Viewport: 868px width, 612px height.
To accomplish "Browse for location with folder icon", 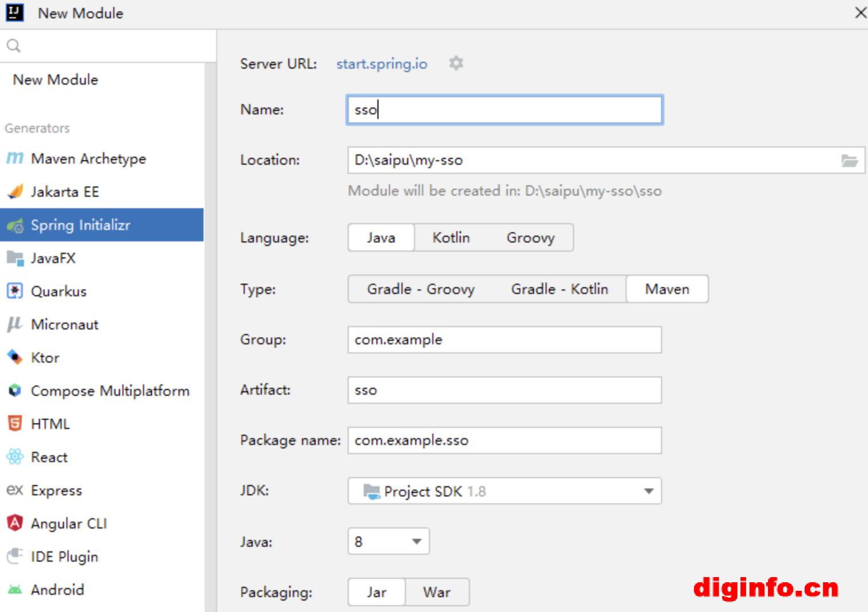I will tap(849, 161).
